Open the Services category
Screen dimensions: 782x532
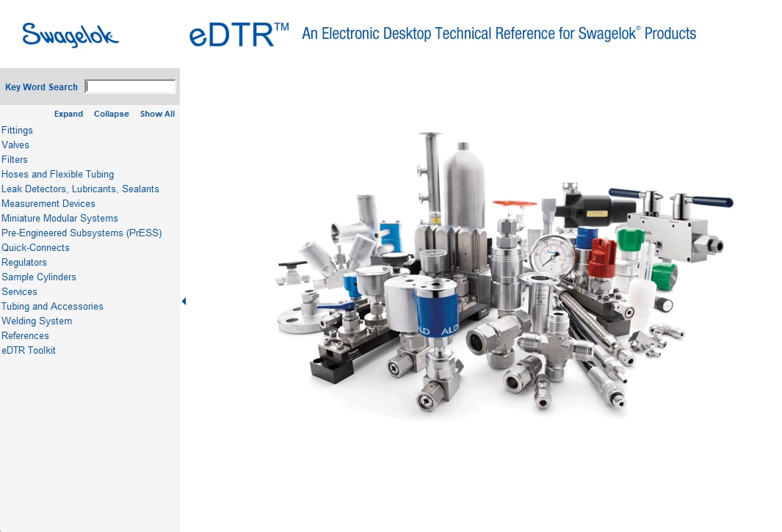click(19, 291)
